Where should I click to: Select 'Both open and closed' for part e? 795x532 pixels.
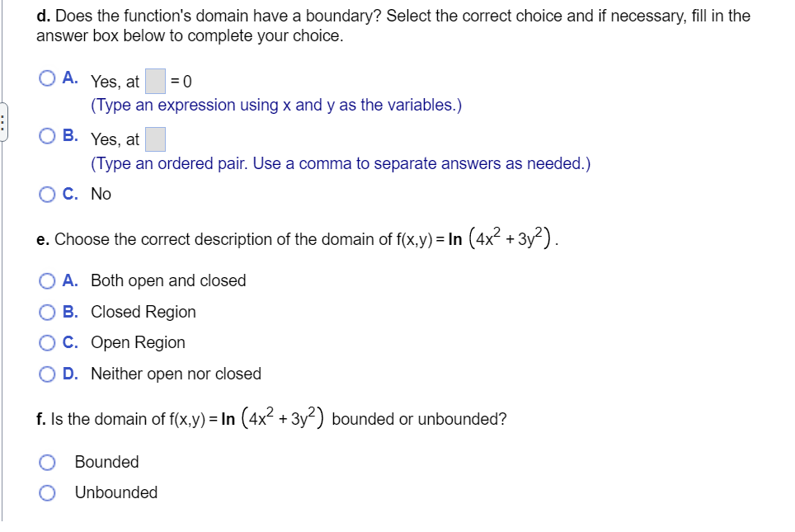click(x=47, y=280)
